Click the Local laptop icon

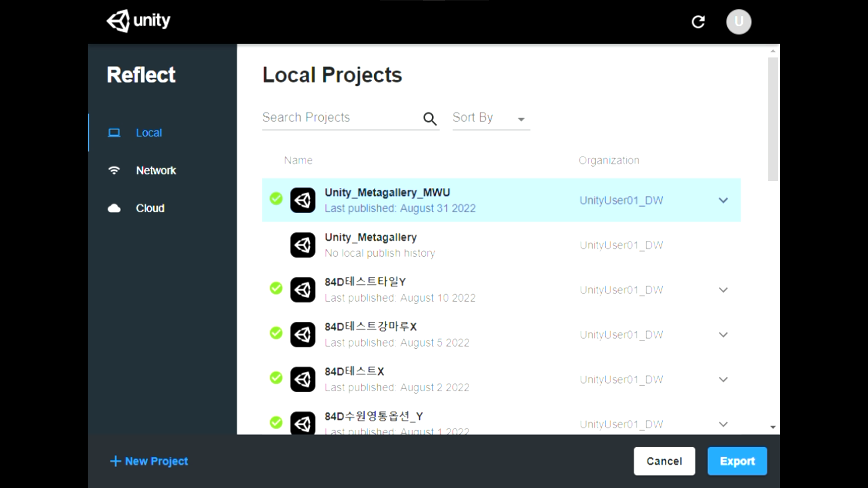coord(114,133)
